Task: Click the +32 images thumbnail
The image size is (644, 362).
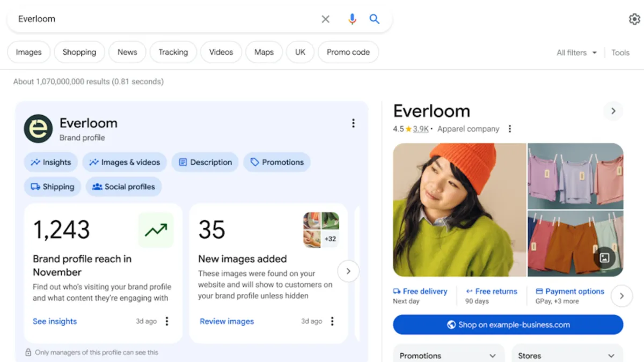Action: point(330,238)
